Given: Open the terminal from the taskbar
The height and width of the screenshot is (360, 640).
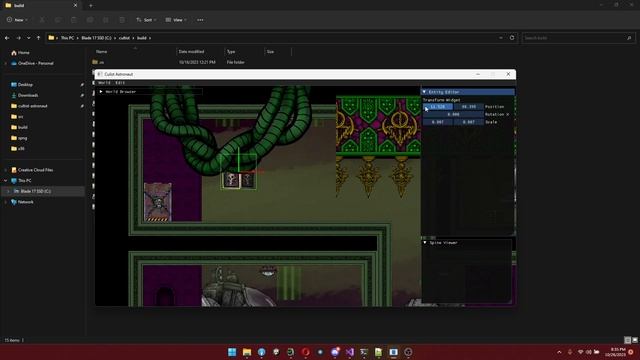Looking at the screenshot, I should pos(364,352).
